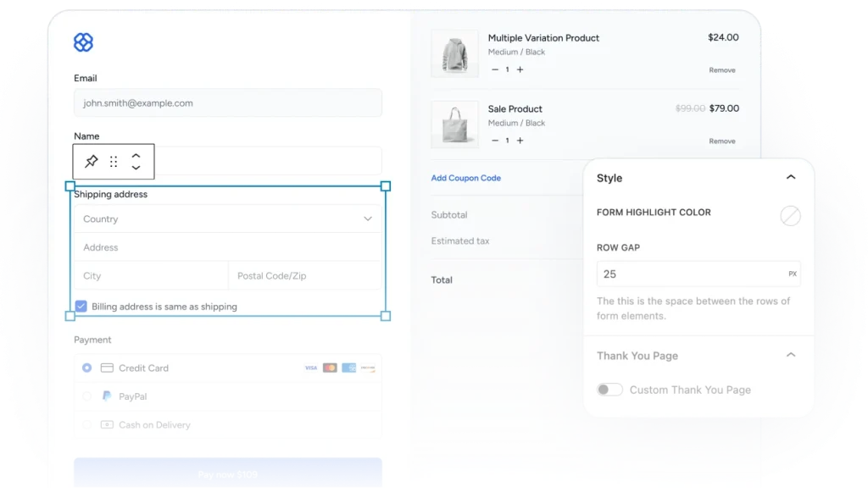
Task: Click the Pay now button
Action: pos(227,473)
